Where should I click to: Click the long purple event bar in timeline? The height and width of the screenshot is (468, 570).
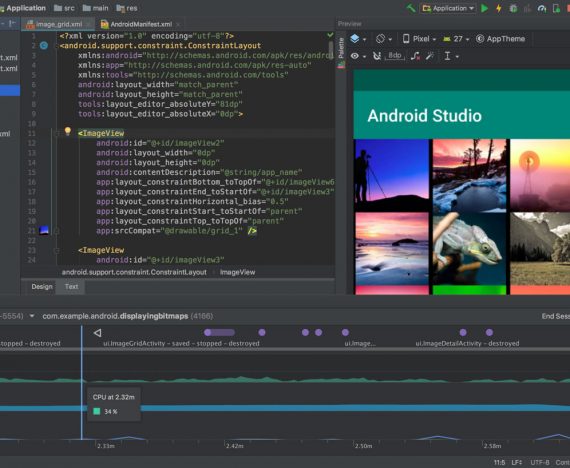coord(219,332)
